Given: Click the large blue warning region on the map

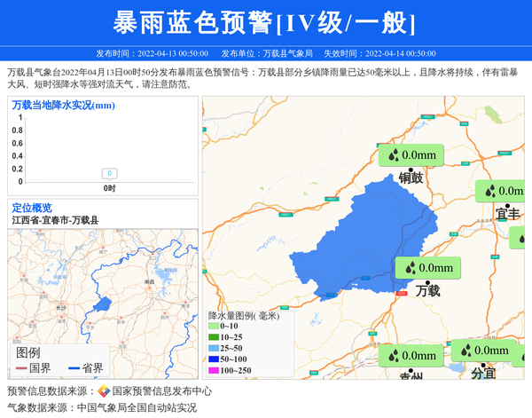Looking at the screenshot, I should pos(355,240).
